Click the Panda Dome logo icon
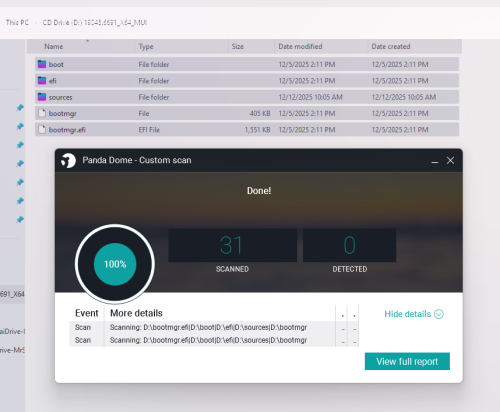The height and width of the screenshot is (412, 500). (68, 161)
